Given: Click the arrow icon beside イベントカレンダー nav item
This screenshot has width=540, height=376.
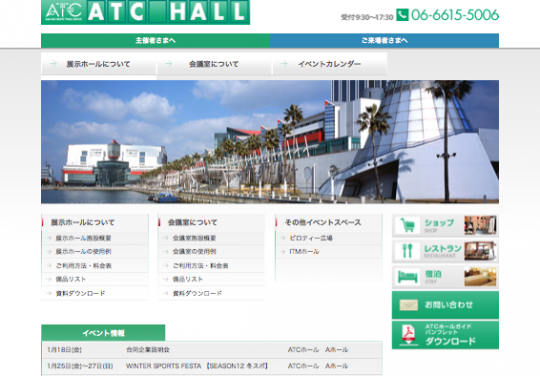Looking at the screenshot, I should 284,64.
